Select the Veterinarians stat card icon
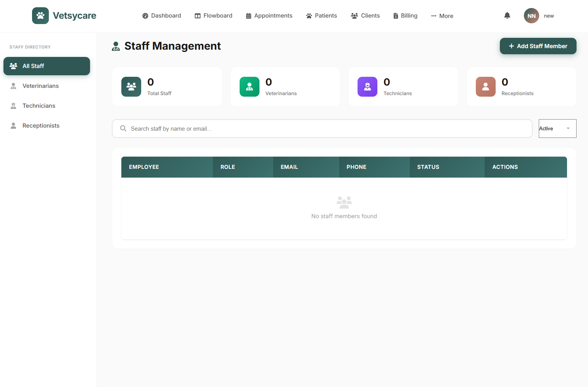 click(x=249, y=87)
